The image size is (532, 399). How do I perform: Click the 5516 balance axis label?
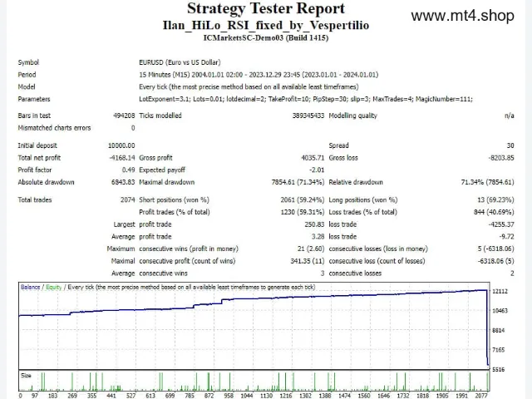pos(499,369)
